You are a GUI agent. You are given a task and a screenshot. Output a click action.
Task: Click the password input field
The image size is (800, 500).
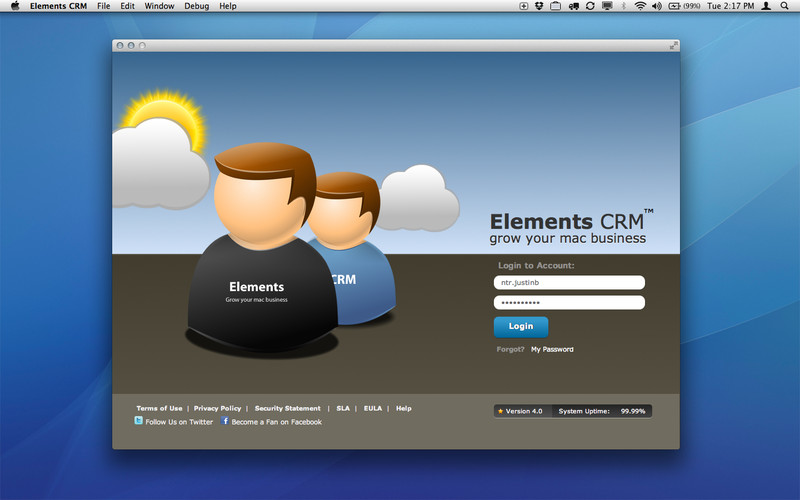(569, 303)
